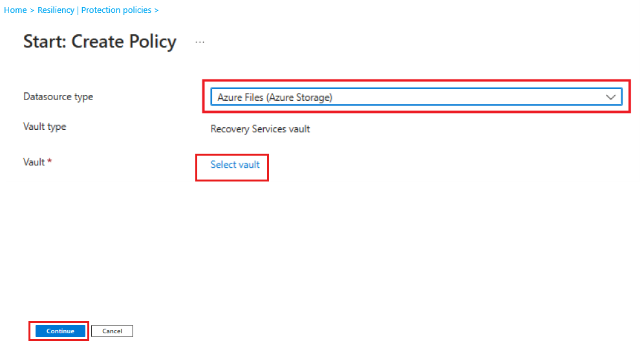
Task: Click the Vault field label
Action: (34, 162)
